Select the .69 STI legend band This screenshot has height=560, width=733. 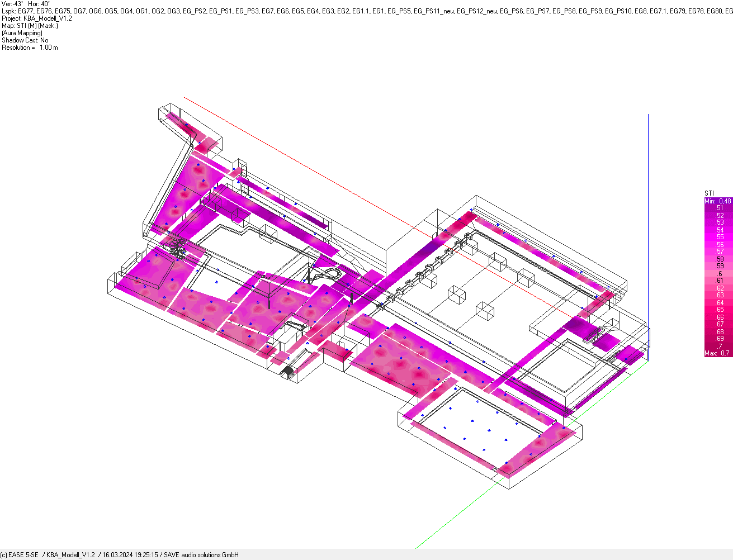tap(718, 339)
